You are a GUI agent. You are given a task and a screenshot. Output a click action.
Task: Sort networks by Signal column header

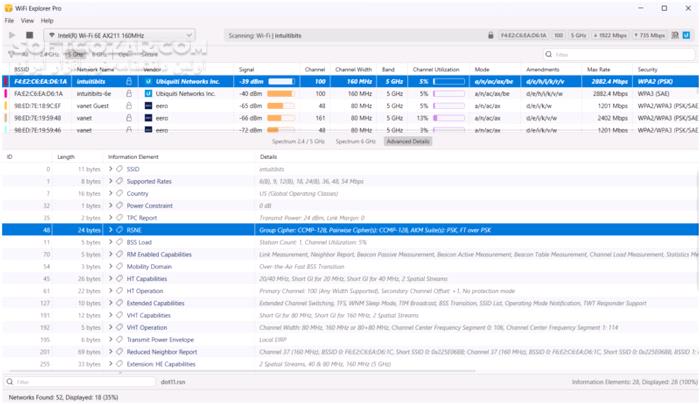click(x=246, y=70)
